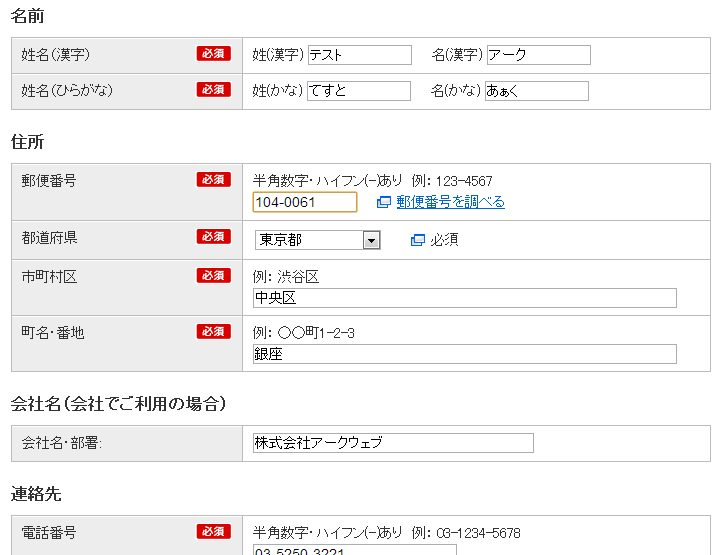Click the red 必須 badge in 電話番号 row

point(213,532)
